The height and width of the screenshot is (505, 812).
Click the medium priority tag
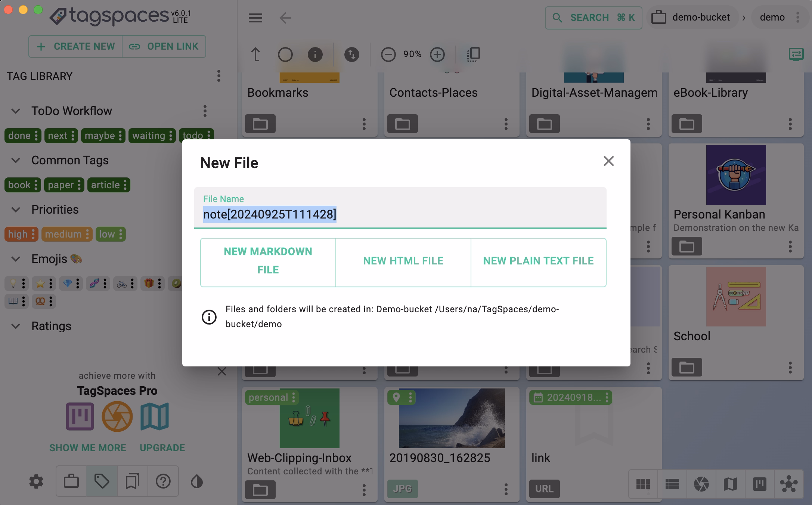click(x=66, y=234)
